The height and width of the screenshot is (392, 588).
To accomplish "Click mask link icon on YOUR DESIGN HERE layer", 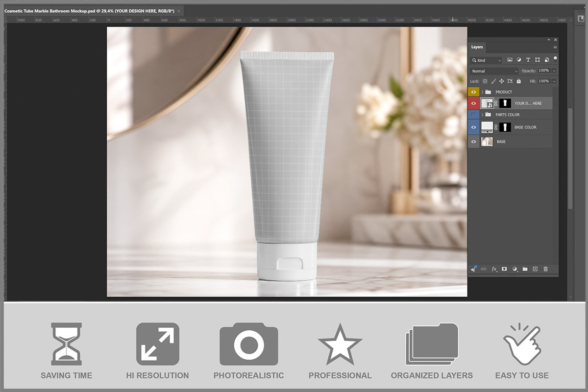I will (496, 103).
